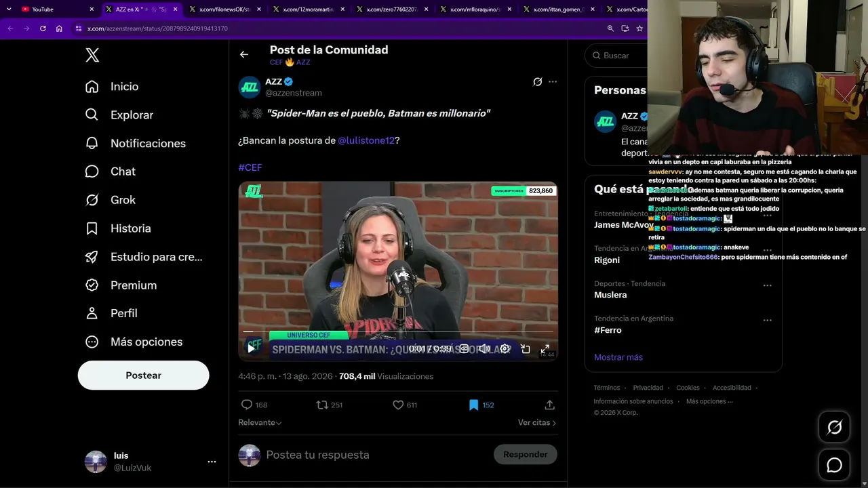The image size is (868, 488).
Task: Open the browser tab search dropdown
Action: coord(9,9)
